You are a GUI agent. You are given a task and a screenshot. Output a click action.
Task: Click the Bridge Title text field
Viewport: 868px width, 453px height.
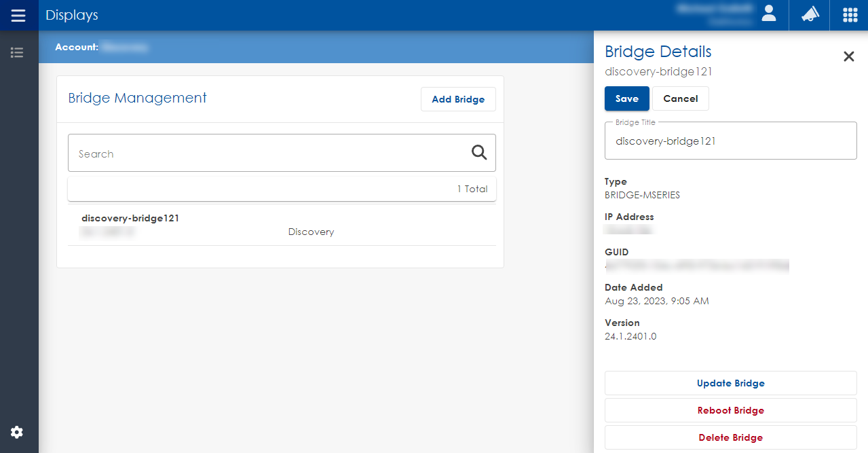[x=730, y=141]
